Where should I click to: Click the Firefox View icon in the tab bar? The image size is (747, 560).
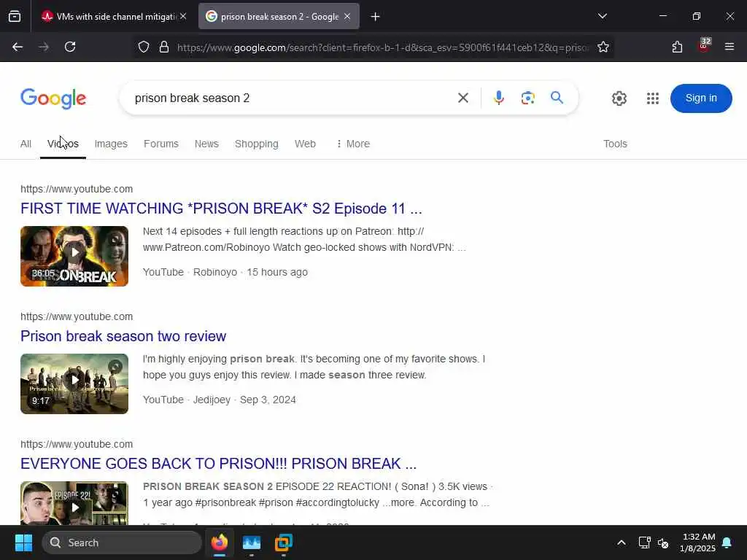(15, 17)
